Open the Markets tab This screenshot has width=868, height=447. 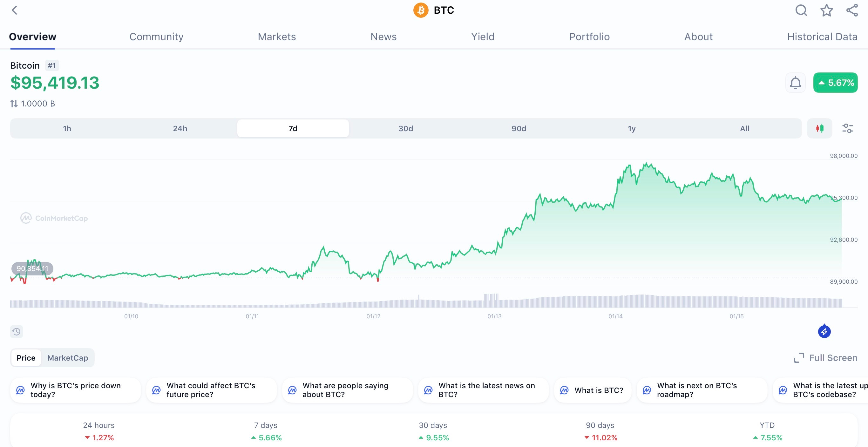pos(277,37)
